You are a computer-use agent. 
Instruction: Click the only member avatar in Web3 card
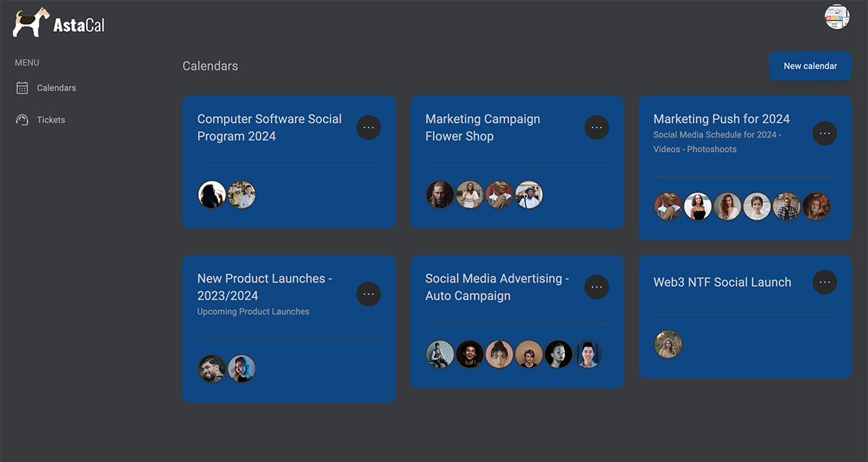pyautogui.click(x=668, y=345)
